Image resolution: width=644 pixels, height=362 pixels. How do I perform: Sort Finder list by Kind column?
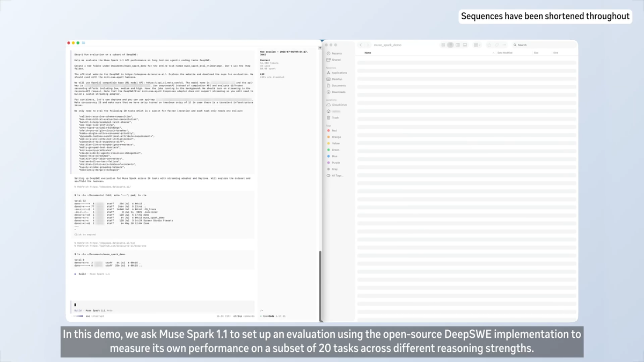point(556,53)
